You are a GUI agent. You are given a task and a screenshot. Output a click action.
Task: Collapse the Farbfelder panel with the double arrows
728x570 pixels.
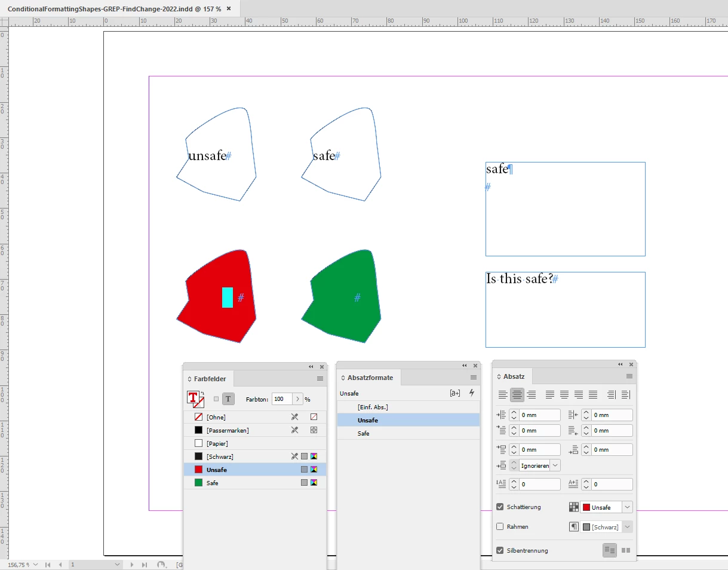click(311, 366)
